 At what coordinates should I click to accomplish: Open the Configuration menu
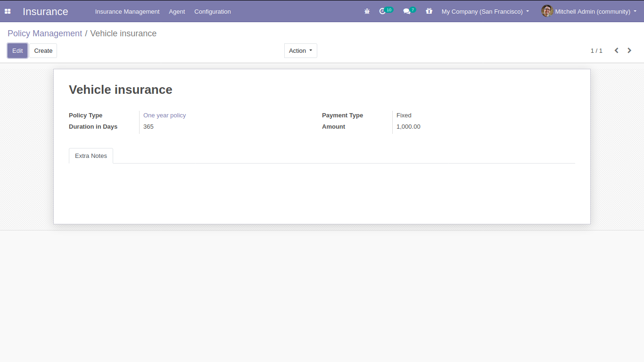coord(213,11)
